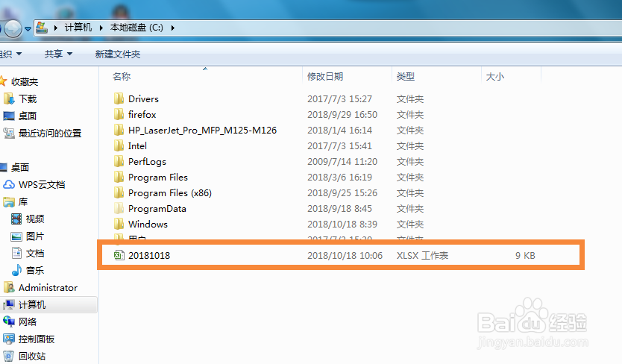Click date 2009/7/14 11:20 of PerfLogs
Image resolution: width=622 pixels, height=364 pixels.
[342, 162]
